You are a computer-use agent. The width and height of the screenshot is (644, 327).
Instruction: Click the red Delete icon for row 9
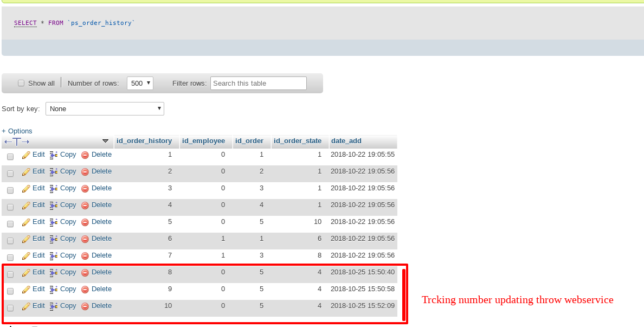point(85,290)
